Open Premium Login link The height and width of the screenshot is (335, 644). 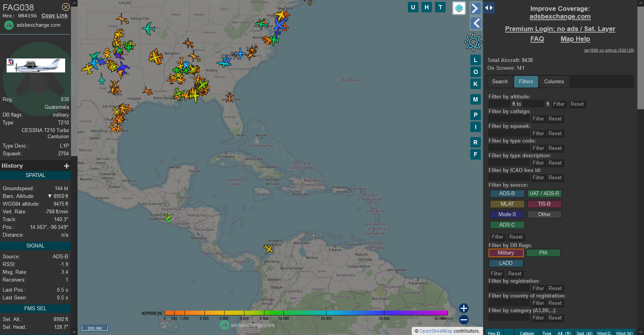tap(560, 29)
